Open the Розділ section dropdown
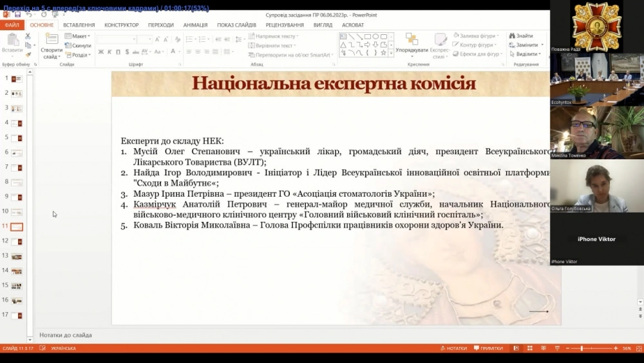644x363 pixels. point(78,55)
